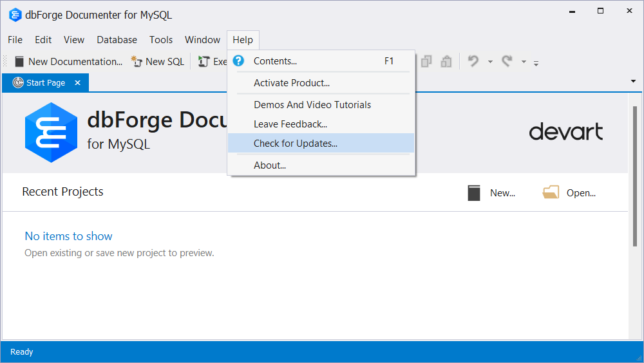Click the dbForge icon in title bar

[x=15, y=15]
